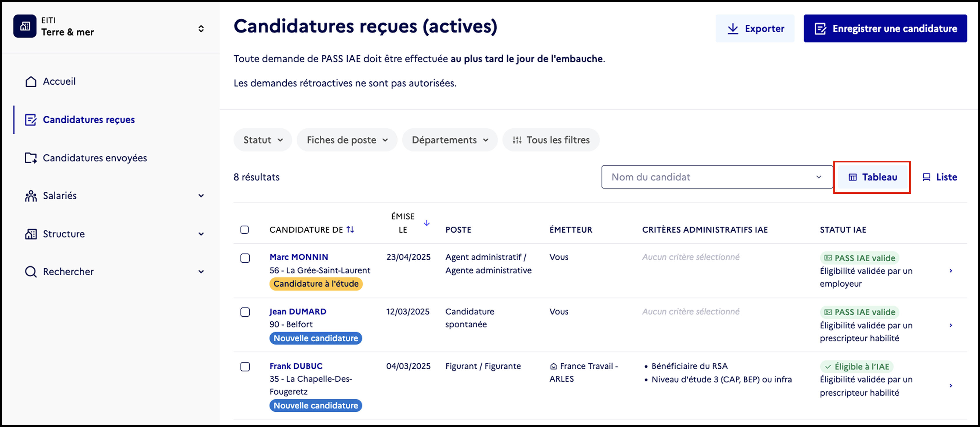Click Figurant / Figurante cell

click(x=483, y=366)
